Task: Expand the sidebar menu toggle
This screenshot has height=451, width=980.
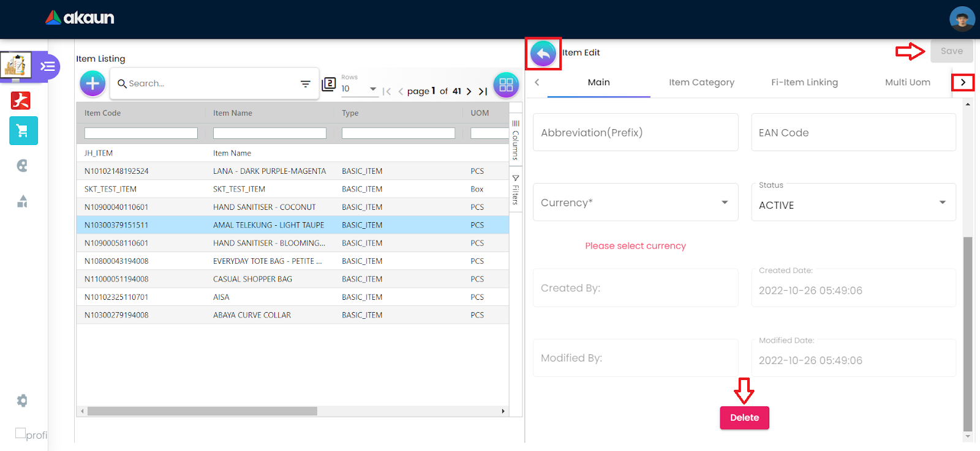Action: click(47, 66)
